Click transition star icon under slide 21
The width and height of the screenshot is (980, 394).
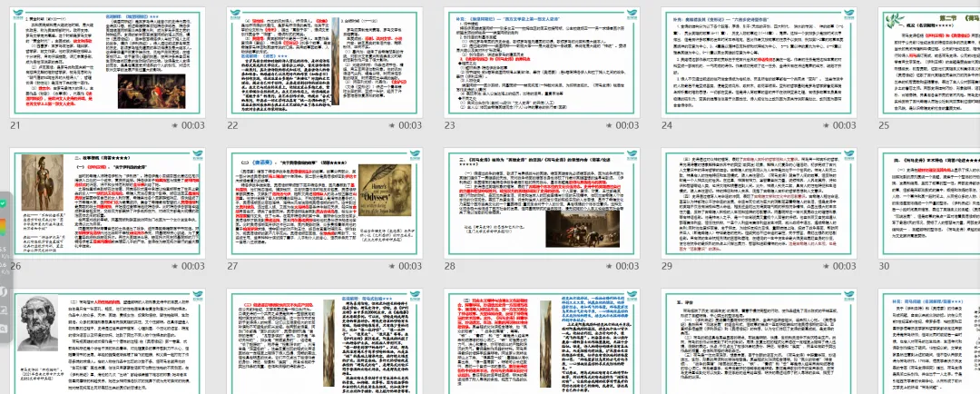[176, 125]
